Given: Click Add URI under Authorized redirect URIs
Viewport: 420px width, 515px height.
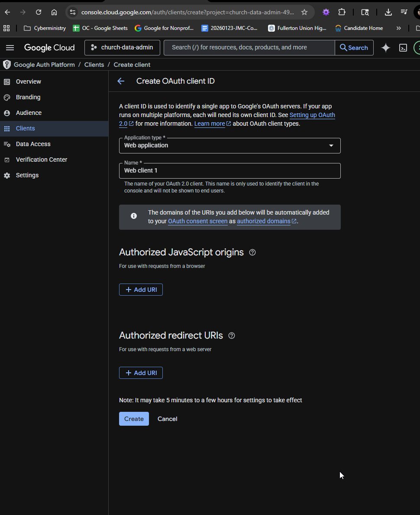Looking at the screenshot, I should pyautogui.click(x=141, y=373).
